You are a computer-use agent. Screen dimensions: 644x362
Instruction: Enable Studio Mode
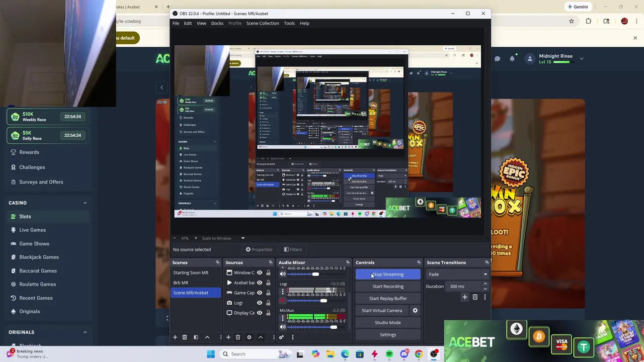coord(388,323)
